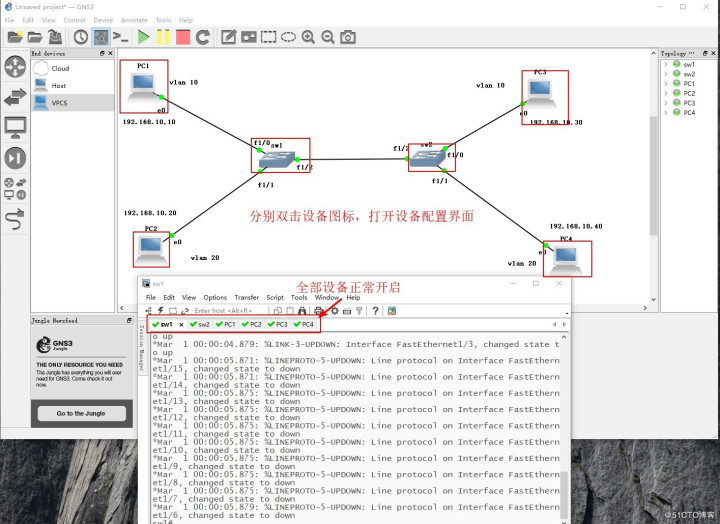Image resolution: width=720 pixels, height=524 pixels.
Task: Close the End devices panel
Action: pos(110,53)
